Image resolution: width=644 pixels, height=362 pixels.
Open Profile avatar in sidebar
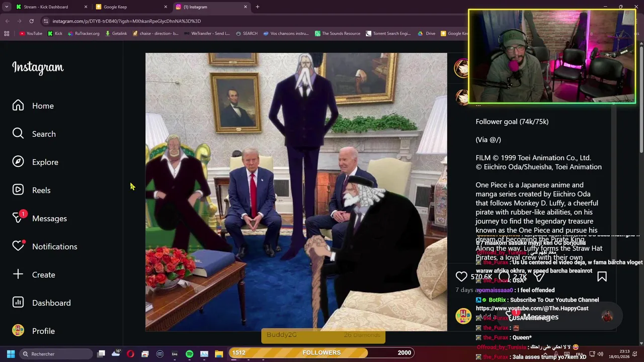pos(18,330)
